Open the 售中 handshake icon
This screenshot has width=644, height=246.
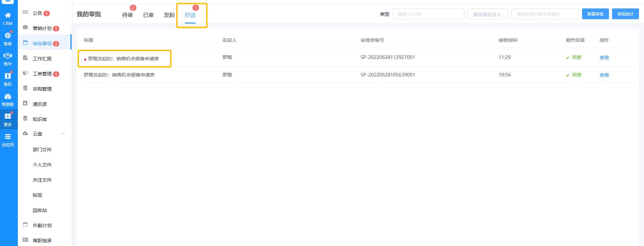pyautogui.click(x=7, y=56)
